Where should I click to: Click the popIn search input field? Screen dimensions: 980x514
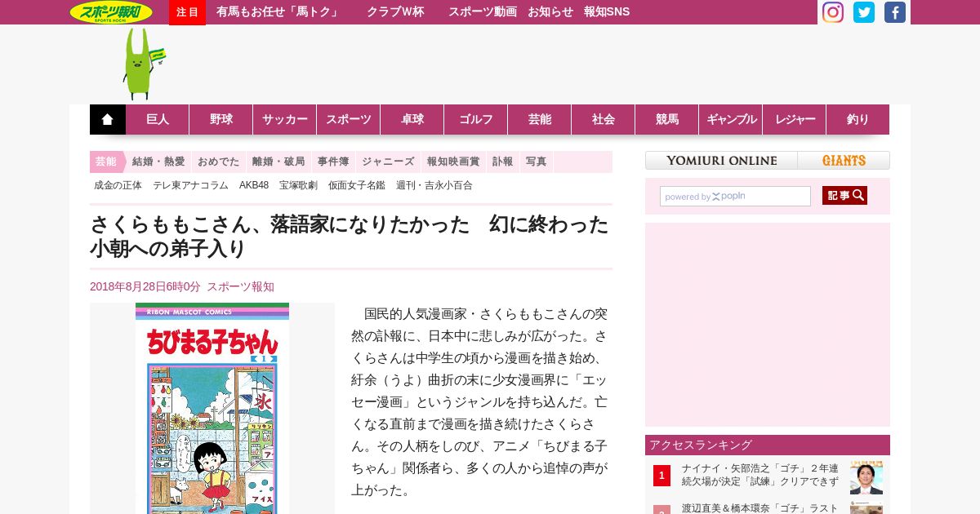click(x=735, y=197)
